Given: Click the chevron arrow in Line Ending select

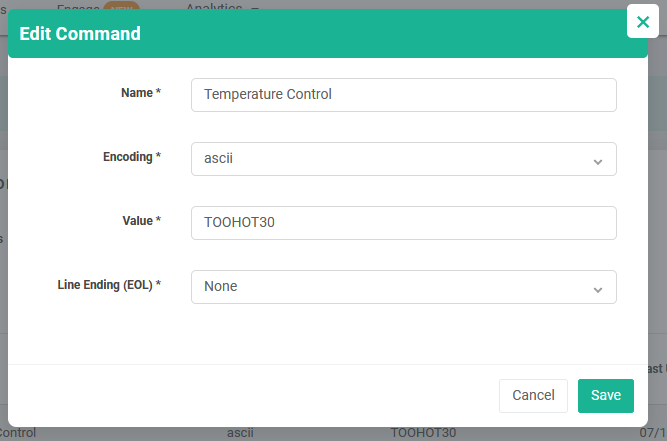Looking at the screenshot, I should coord(597,288).
